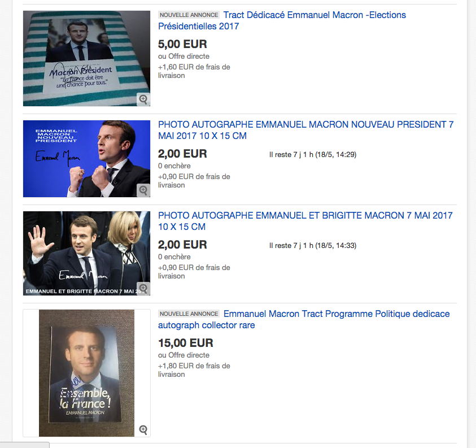Click thumbnail of Macron Président striped tract

click(x=86, y=58)
